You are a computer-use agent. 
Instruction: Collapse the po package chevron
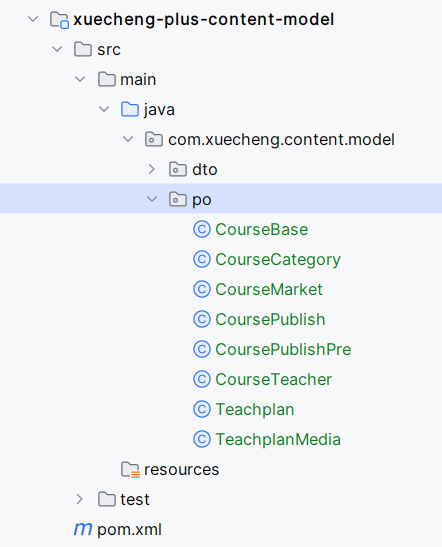[x=152, y=199]
